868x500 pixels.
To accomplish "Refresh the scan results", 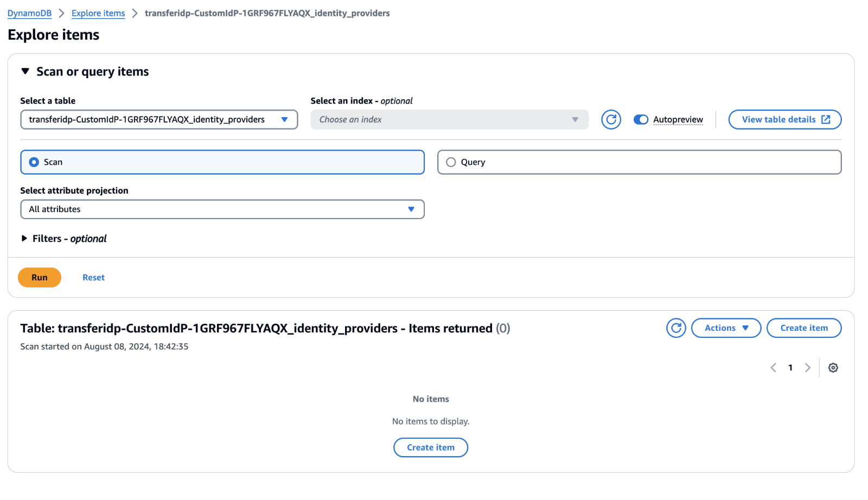I will click(675, 328).
